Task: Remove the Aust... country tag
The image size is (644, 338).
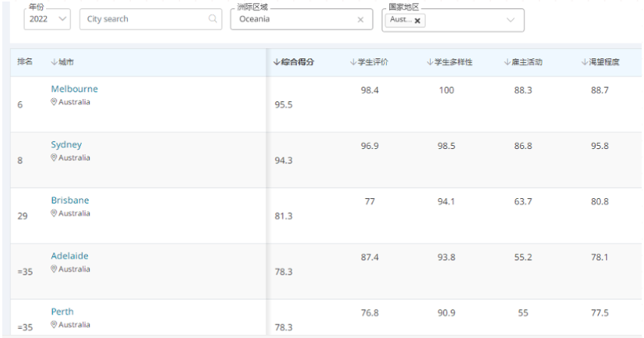Action: [417, 20]
